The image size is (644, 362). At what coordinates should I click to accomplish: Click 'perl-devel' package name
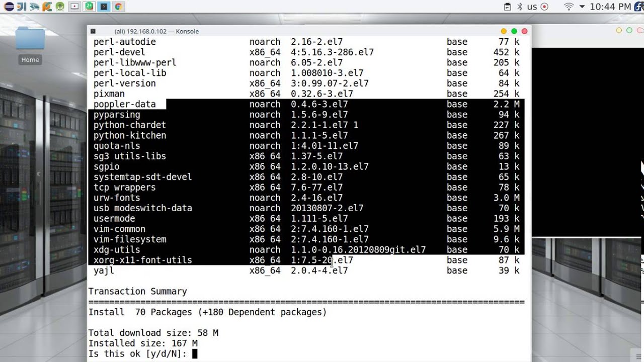(x=119, y=52)
